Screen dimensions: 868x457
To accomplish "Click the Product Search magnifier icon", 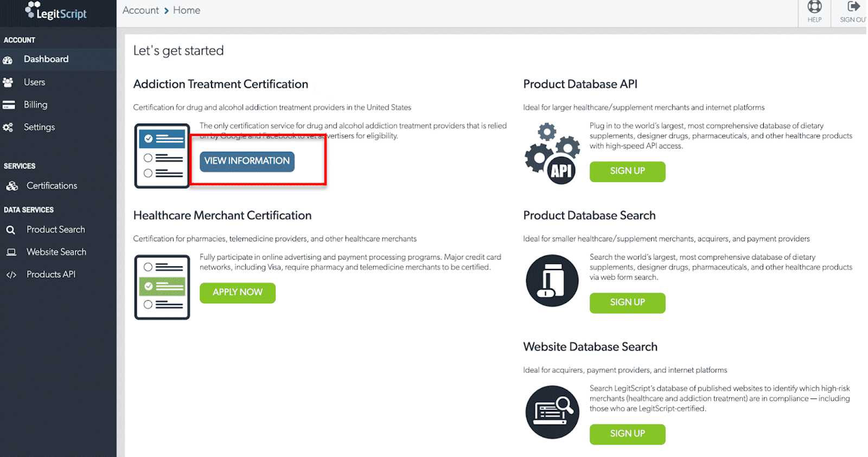I will (10, 230).
